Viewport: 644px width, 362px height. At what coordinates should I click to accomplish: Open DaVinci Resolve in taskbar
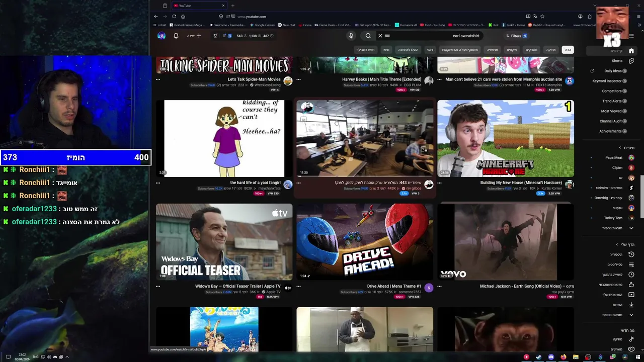point(625,357)
